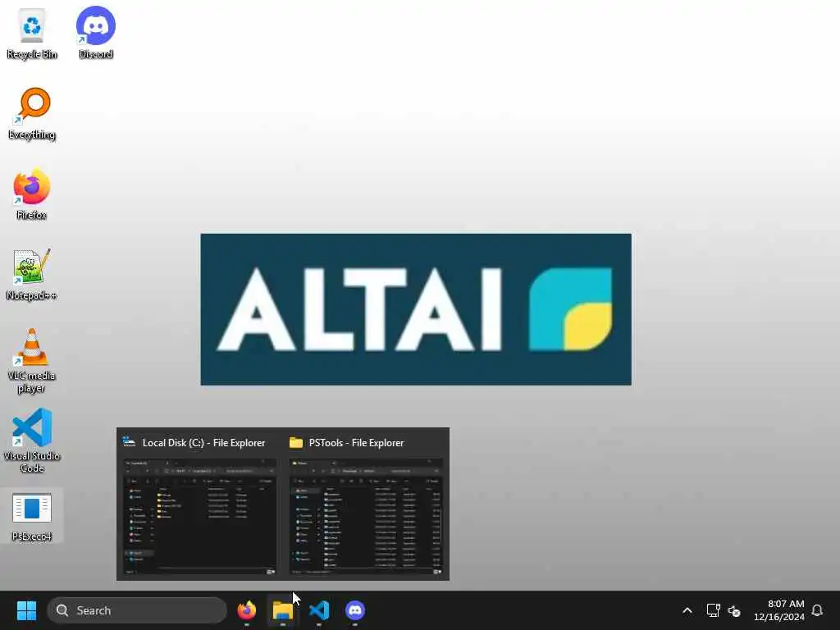Expand the hidden system tray icons chevron
Screen dimensions: 840x630
(687, 610)
